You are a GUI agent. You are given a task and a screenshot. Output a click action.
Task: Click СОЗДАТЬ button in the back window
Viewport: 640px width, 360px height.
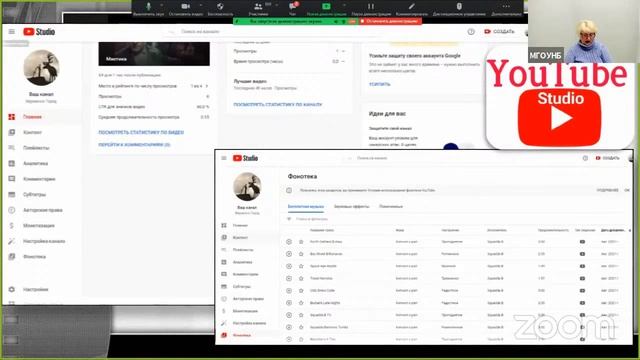(x=499, y=31)
